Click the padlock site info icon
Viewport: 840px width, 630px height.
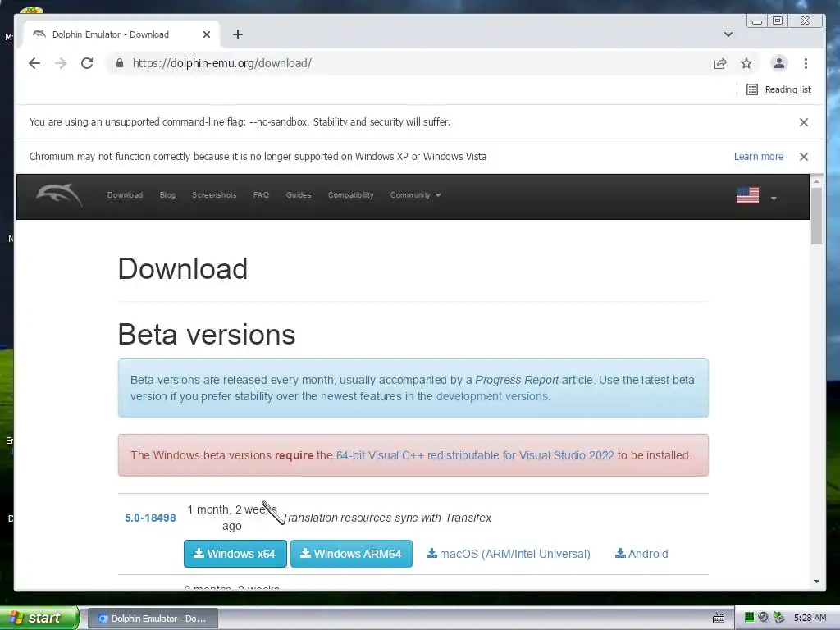click(120, 63)
